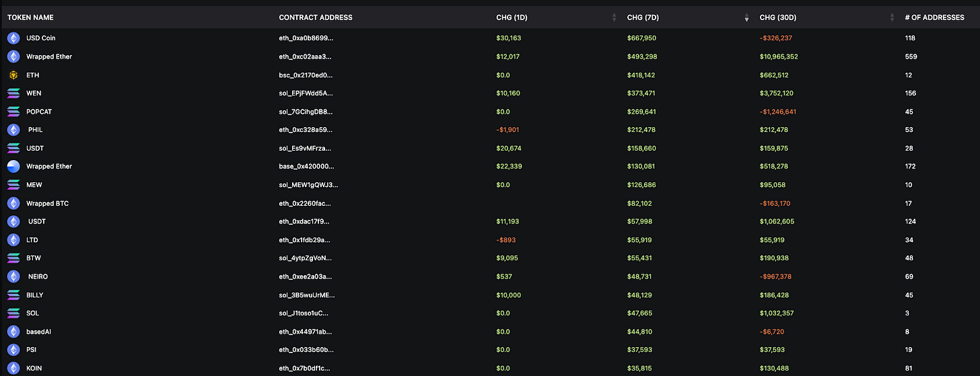This screenshot has width=980, height=376.
Task: Click the 30D change value -$1,246,641
Action: click(x=778, y=112)
